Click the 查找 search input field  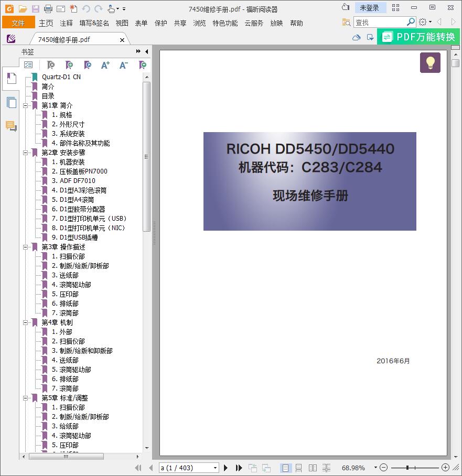pos(380,22)
